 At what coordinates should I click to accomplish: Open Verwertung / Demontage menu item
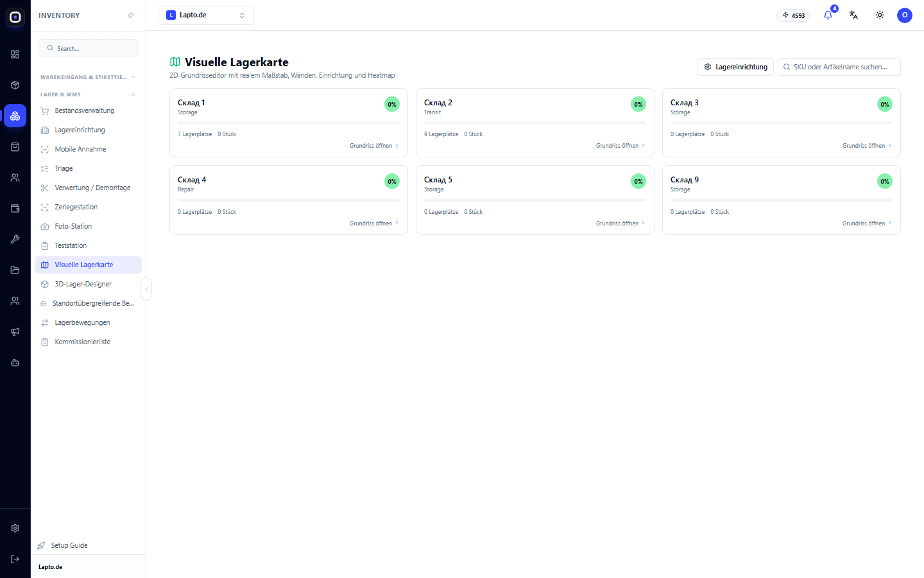pyautogui.click(x=88, y=188)
